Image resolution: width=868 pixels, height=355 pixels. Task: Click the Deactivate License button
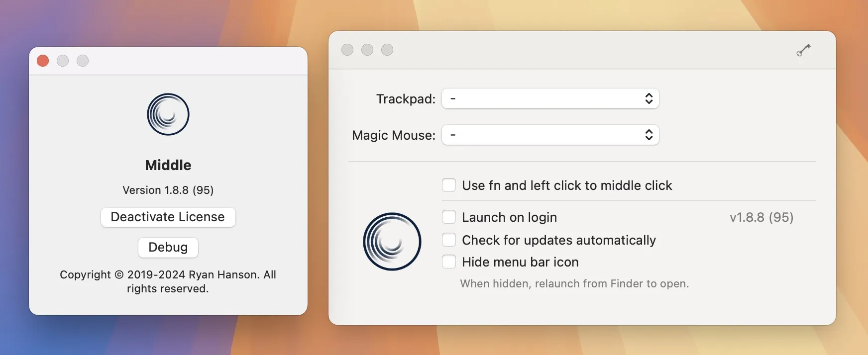[x=168, y=217]
